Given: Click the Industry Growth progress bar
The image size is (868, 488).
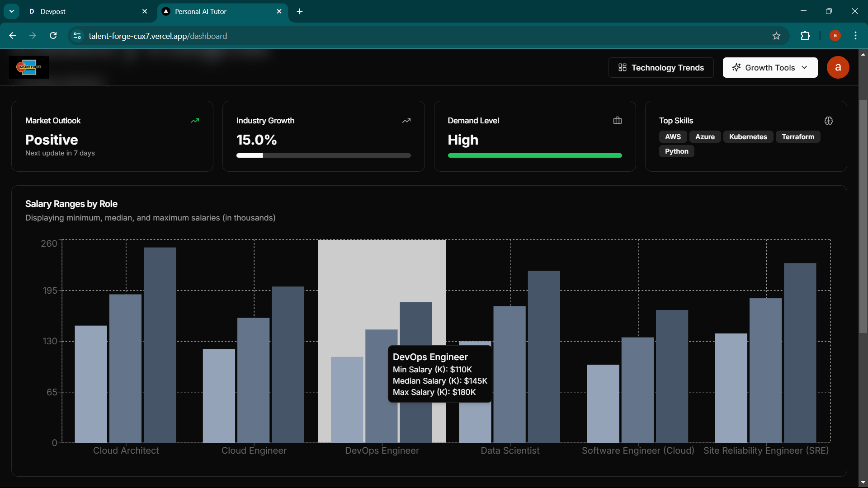Looking at the screenshot, I should 323,155.
